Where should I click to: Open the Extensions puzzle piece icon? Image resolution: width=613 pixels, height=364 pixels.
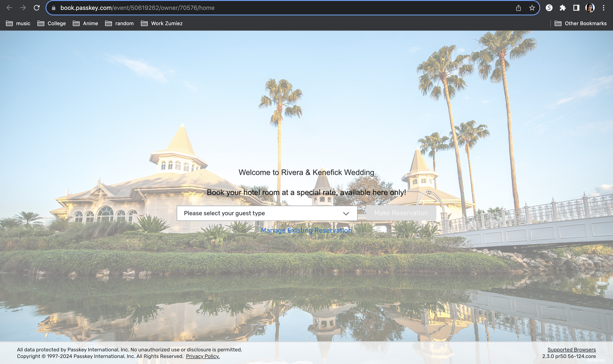point(563,8)
